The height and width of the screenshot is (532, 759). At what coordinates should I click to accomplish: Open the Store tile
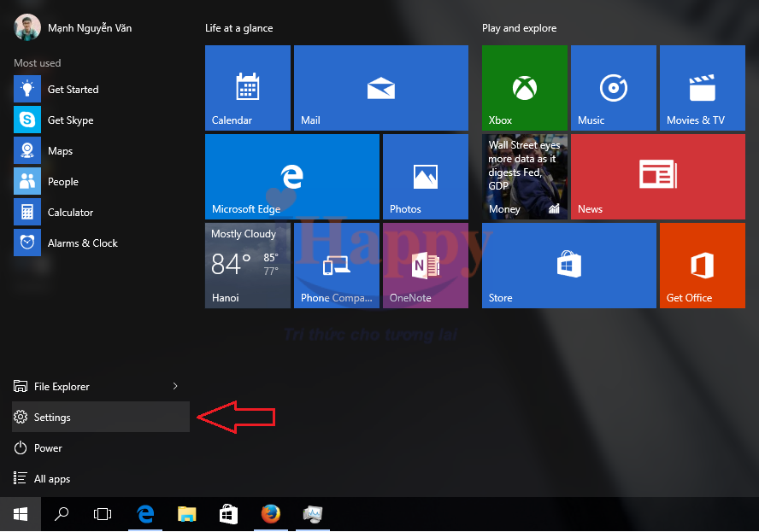(568, 266)
